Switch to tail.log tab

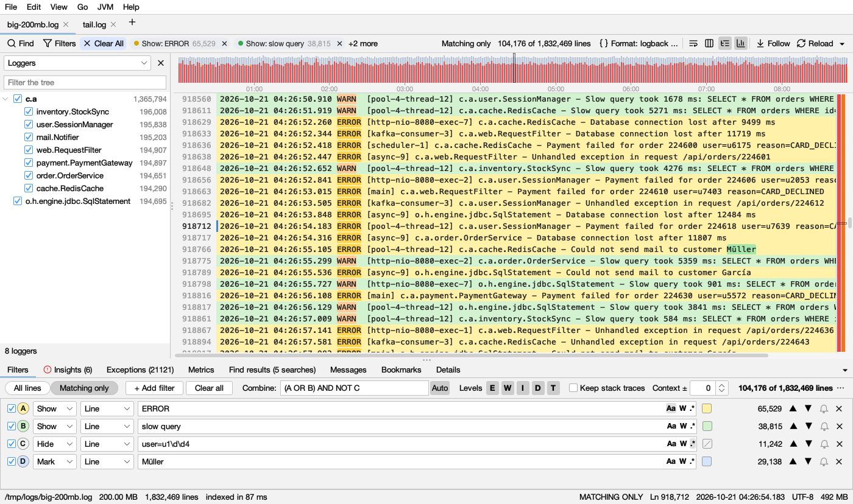tap(94, 24)
